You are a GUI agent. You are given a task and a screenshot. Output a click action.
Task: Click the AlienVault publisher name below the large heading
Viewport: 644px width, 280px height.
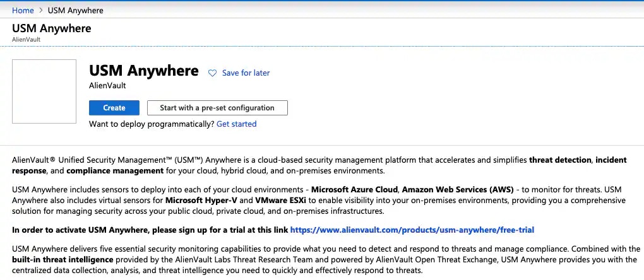click(x=107, y=86)
